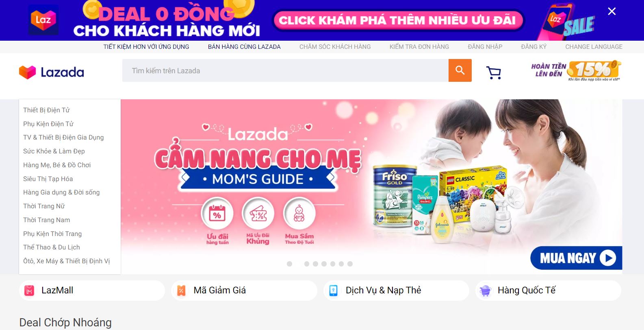Click the LazMall icon
The height and width of the screenshot is (330, 644).
pos(29,291)
